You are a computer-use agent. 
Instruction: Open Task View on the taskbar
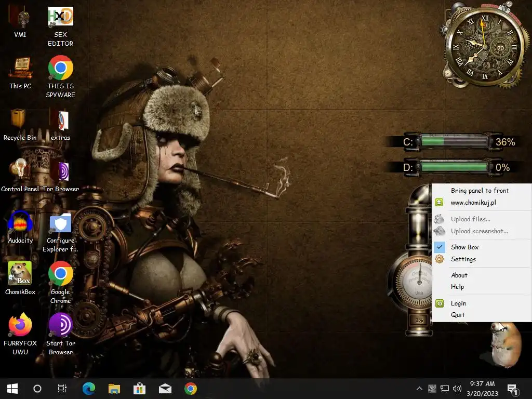pos(62,389)
